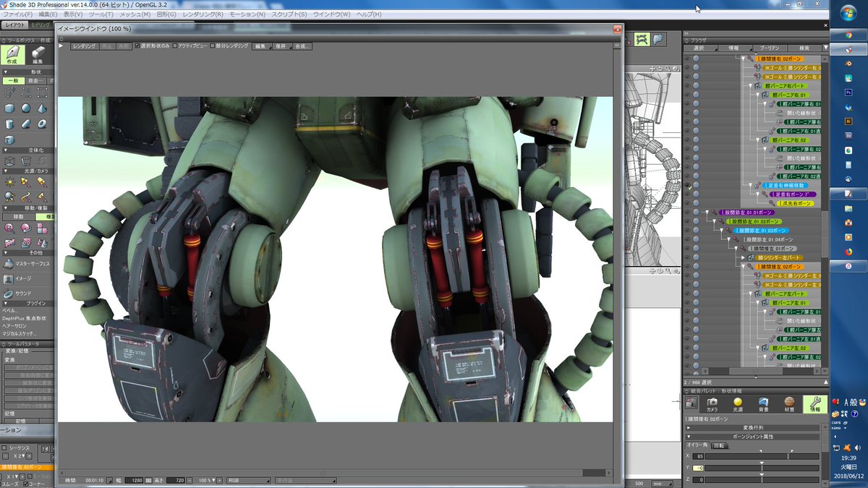The image size is (868, 488).
Task: Toggle render sphere for 脛バーニア右 02 row
Action: 697,140
